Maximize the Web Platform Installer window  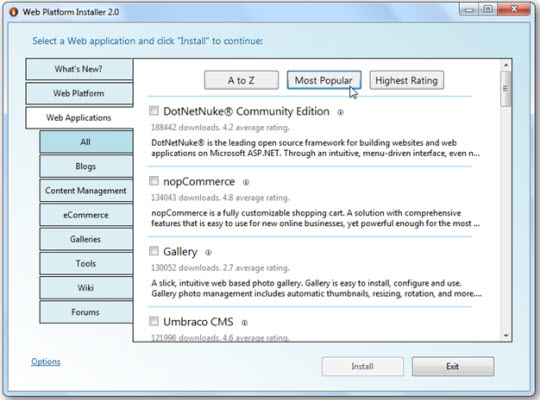(488, 9)
